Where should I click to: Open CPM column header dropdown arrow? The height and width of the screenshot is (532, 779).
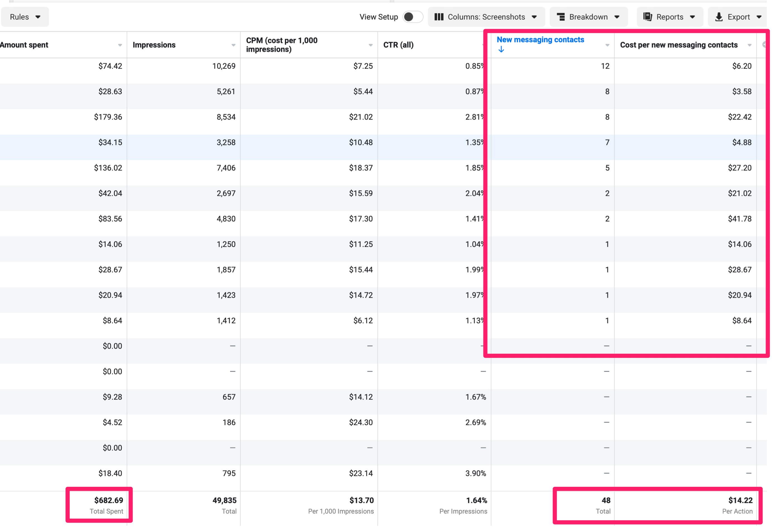[x=370, y=45]
